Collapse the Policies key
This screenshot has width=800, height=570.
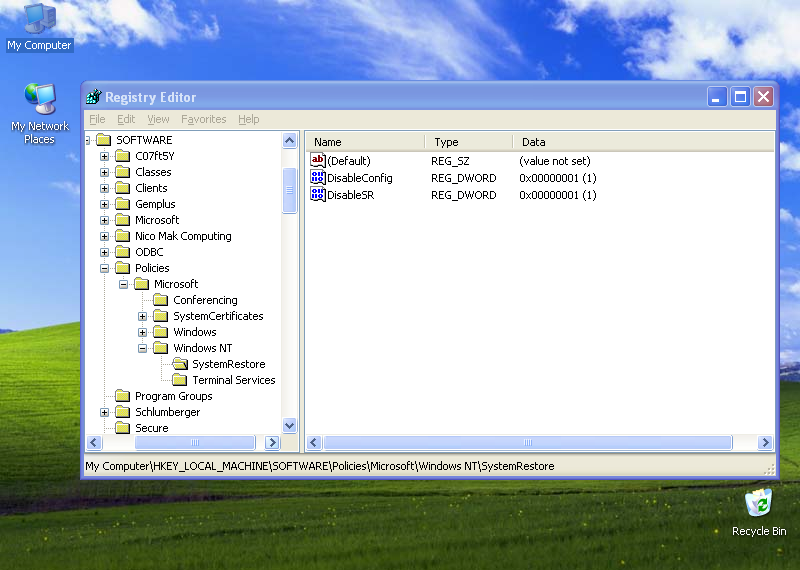coord(105,268)
